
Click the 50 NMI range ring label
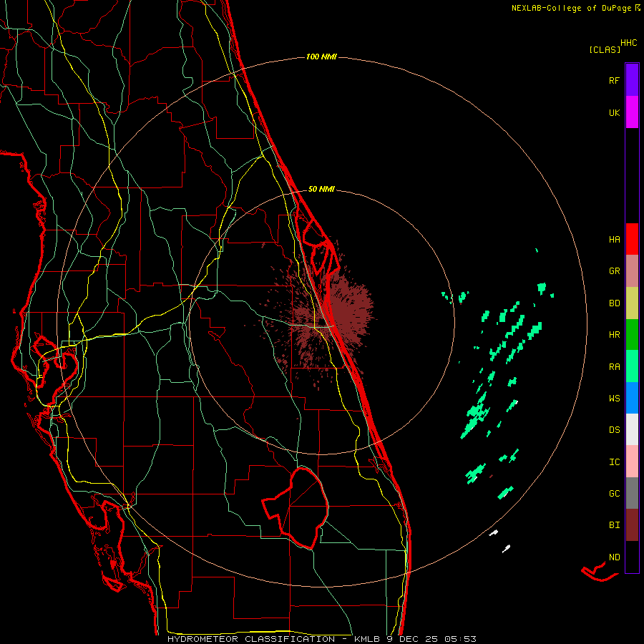(x=321, y=190)
